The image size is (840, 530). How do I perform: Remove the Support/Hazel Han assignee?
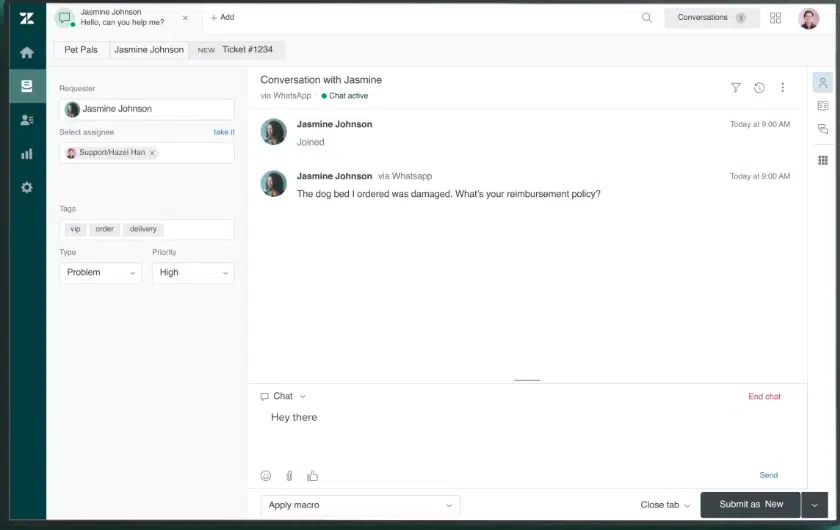pos(152,153)
